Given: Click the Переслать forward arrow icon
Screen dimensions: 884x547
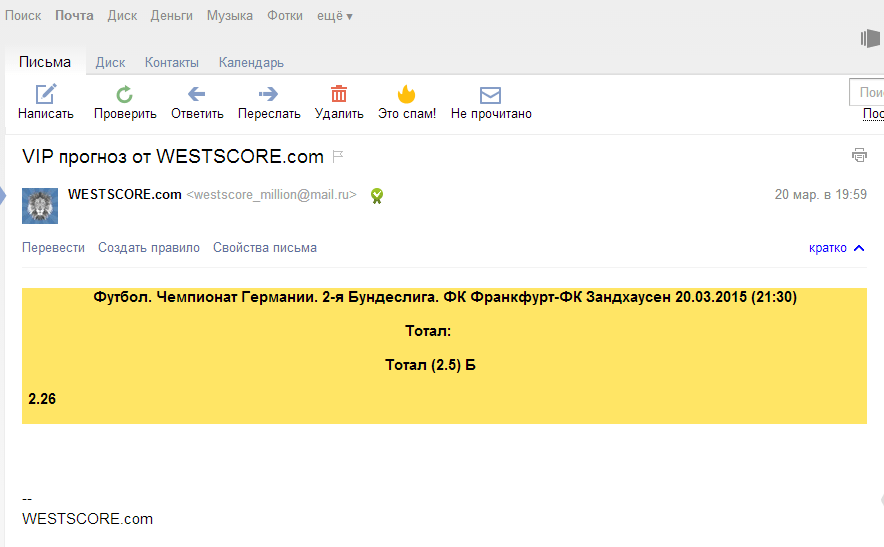Looking at the screenshot, I should [x=268, y=95].
